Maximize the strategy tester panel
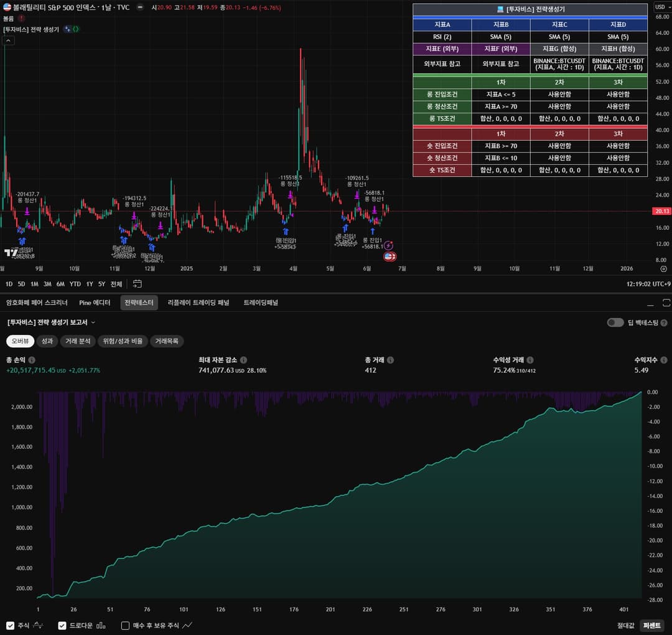This screenshot has height=635, width=672. pyautogui.click(x=666, y=303)
